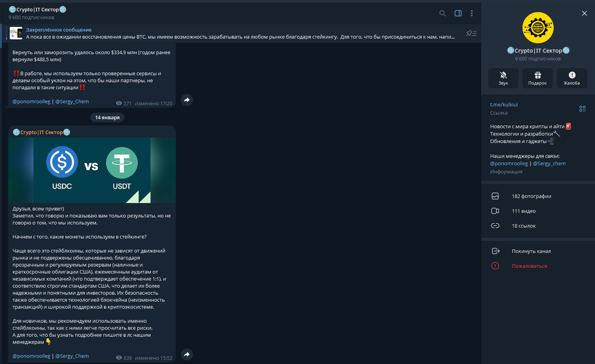Click view count 271 eye icon
Screen dimensions: 595x364
pyautogui.click(x=119, y=104)
